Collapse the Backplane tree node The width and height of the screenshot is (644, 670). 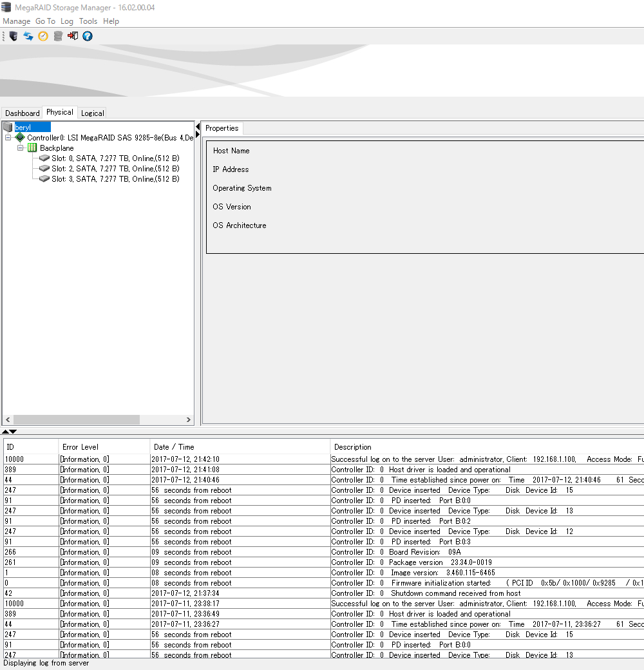pos(21,148)
